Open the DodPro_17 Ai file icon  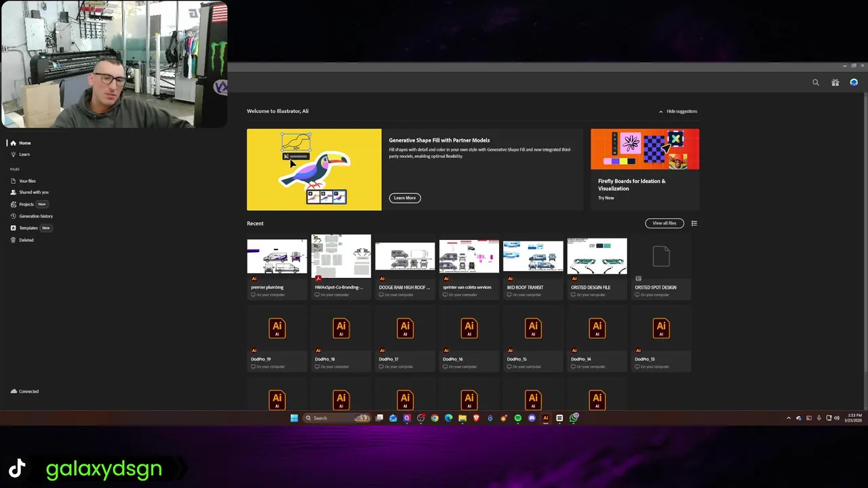click(x=405, y=328)
